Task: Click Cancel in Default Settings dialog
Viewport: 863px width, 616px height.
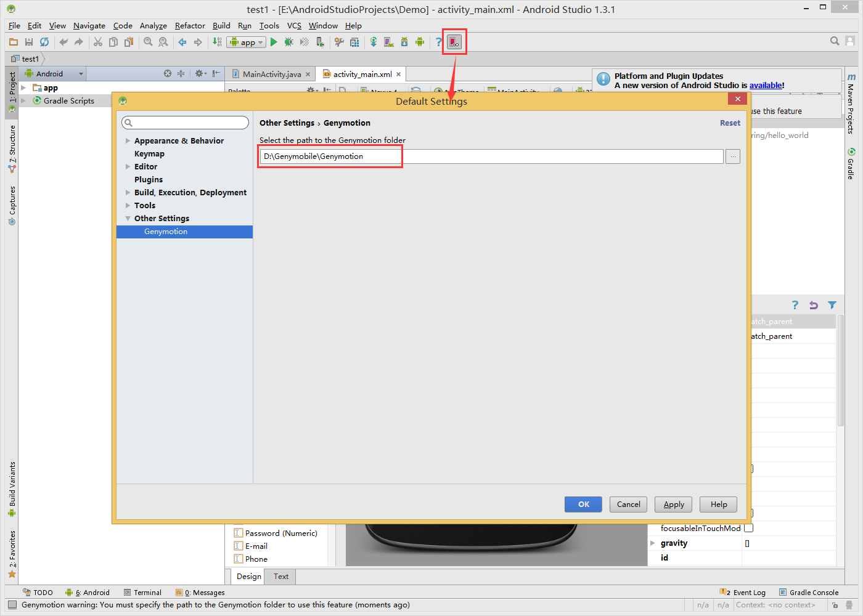Action: (x=629, y=504)
